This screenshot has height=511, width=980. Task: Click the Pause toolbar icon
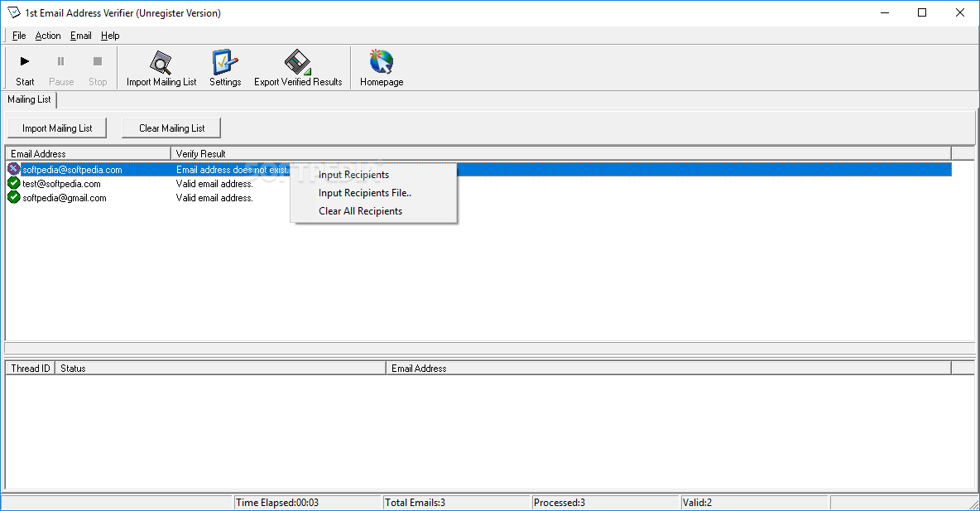[60, 61]
